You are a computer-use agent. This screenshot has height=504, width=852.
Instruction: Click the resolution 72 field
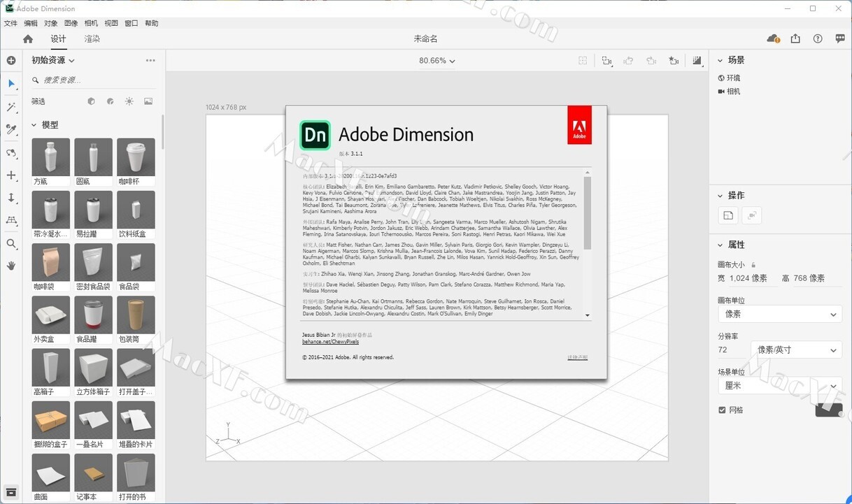[732, 350]
